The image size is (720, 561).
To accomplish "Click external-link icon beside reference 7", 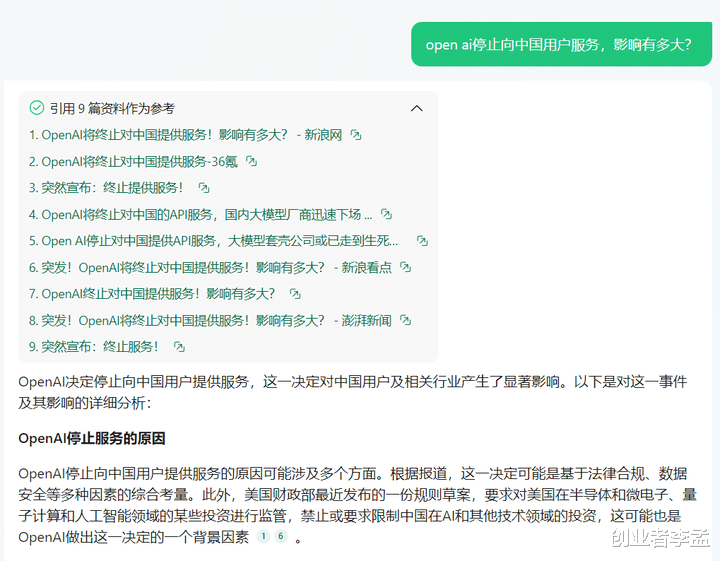I will click(295, 294).
